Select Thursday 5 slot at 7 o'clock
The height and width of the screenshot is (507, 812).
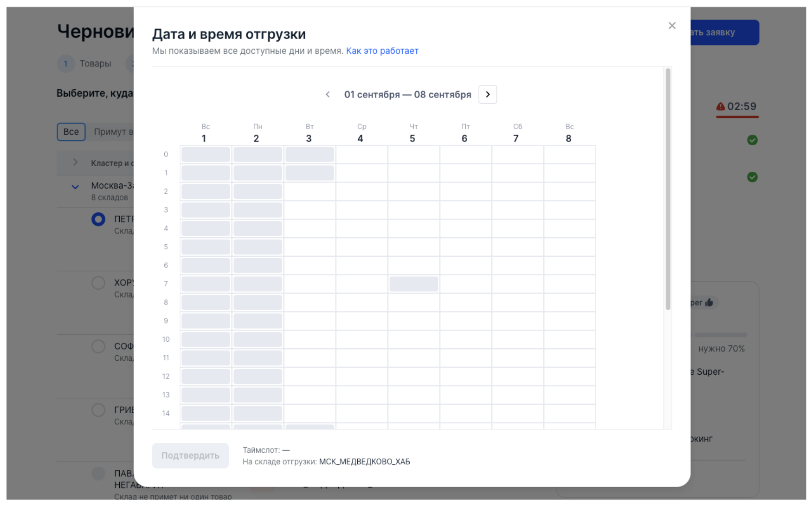(414, 284)
